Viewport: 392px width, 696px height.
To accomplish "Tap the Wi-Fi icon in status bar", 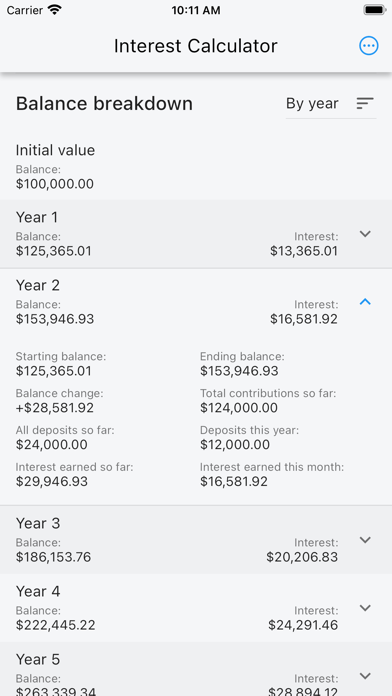I will (55, 10).
